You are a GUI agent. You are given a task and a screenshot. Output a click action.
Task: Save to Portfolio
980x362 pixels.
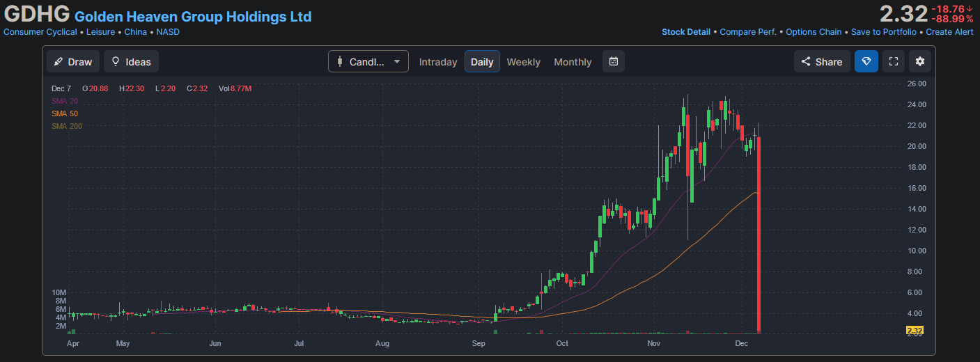click(x=884, y=32)
